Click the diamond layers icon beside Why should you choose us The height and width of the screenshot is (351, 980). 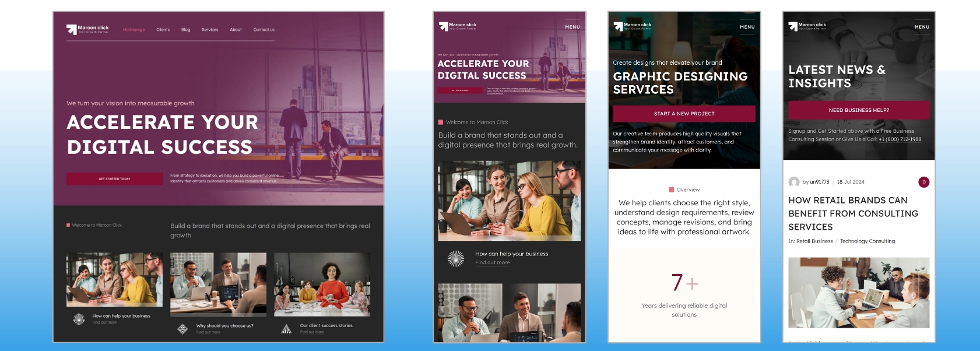point(182,329)
